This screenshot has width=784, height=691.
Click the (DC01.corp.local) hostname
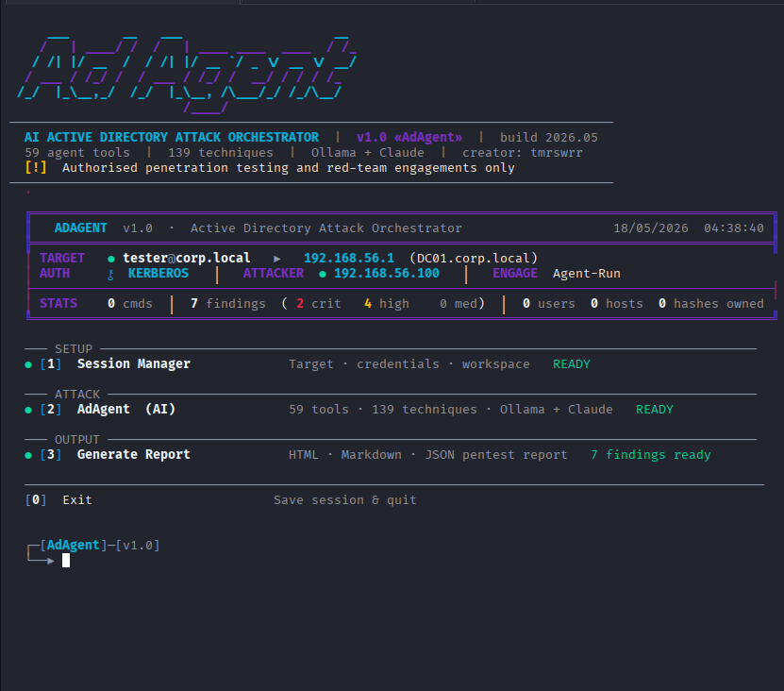474,259
